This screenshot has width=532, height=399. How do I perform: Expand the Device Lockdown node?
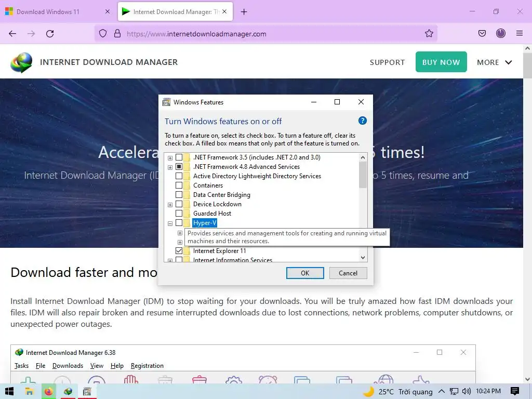coord(170,205)
